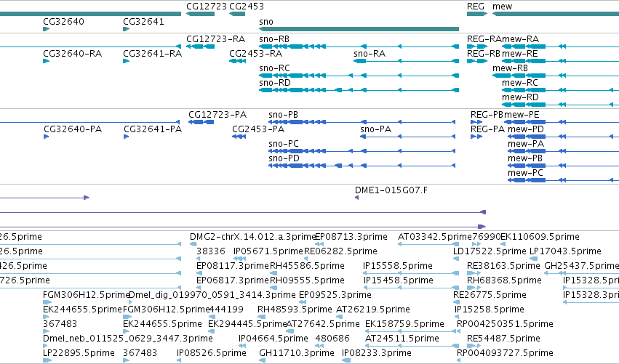This screenshot has height=364, width=619.
Task: Click the feature labeled 480686
Action: pyautogui.click(x=332, y=339)
